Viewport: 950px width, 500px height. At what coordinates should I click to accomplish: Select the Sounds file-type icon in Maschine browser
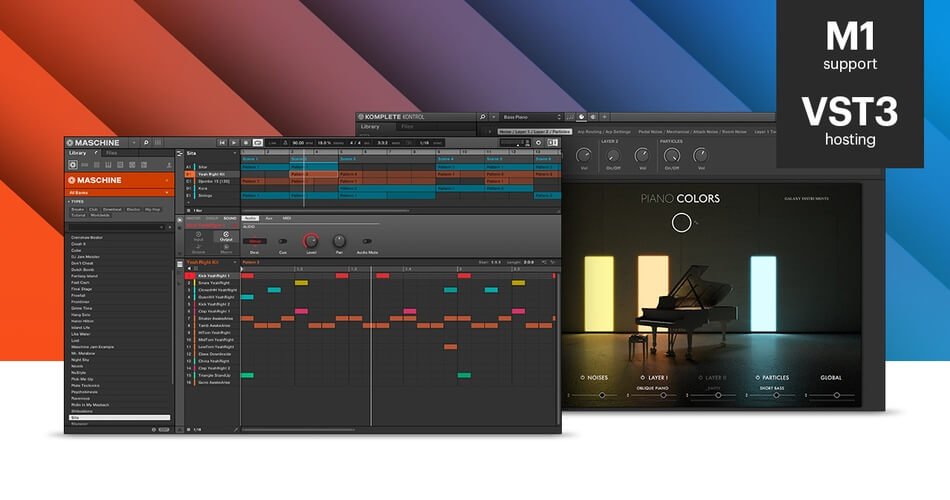click(96, 164)
